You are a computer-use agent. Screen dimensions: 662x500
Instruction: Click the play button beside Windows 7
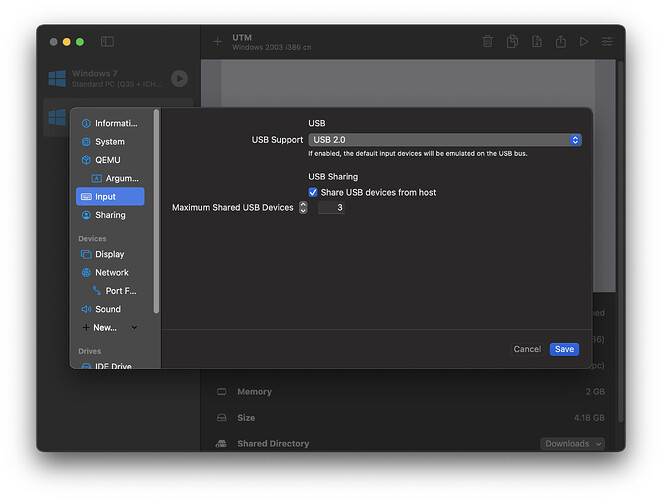[x=179, y=78]
